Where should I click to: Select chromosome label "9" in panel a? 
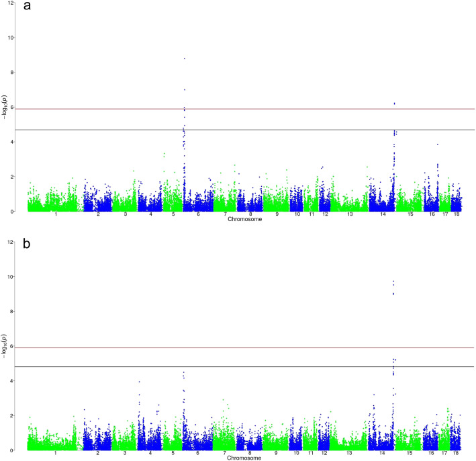point(277,214)
